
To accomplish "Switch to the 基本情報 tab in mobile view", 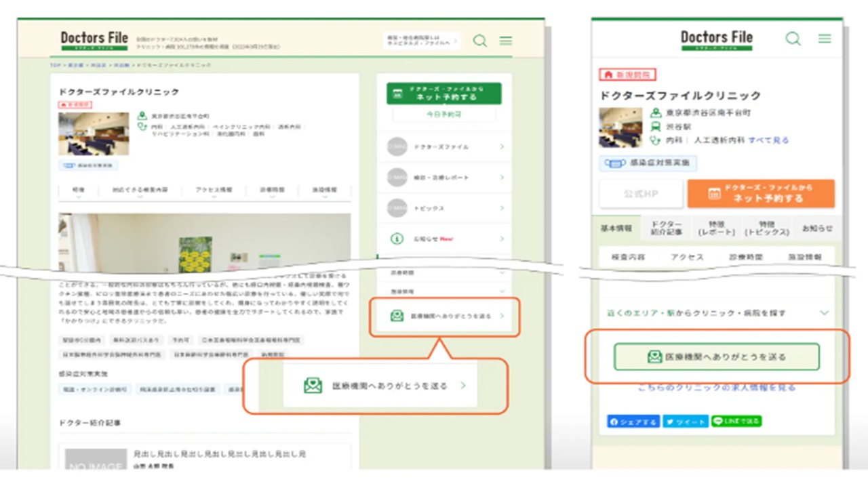I will [616, 228].
